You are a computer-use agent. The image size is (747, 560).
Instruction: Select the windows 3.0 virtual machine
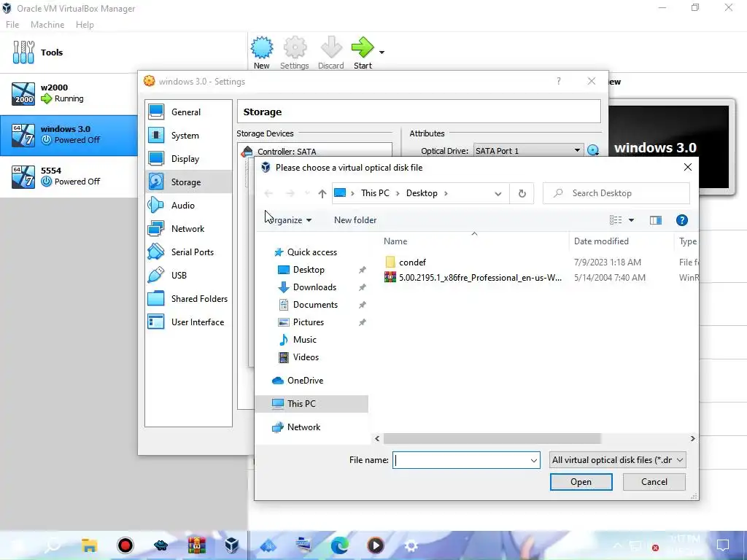tap(69, 135)
